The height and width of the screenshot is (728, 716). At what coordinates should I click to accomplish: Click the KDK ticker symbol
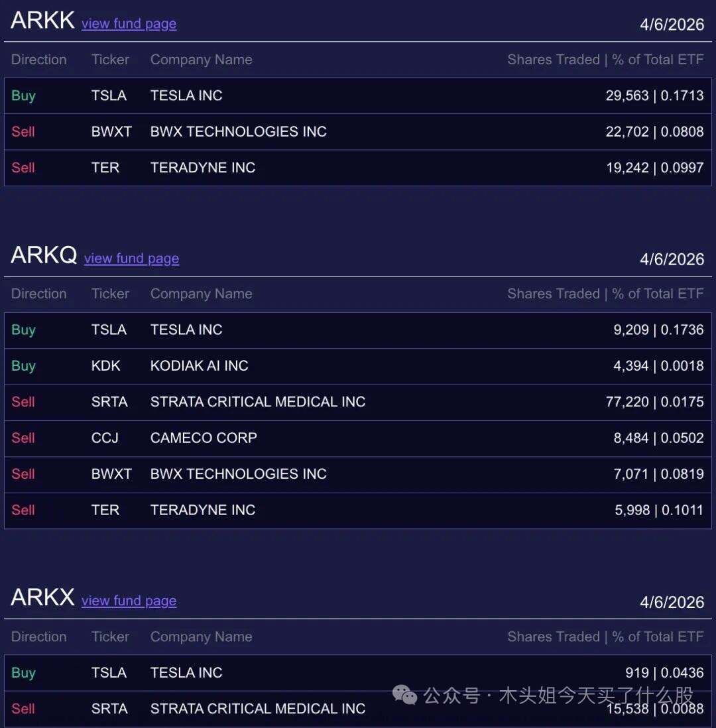click(x=106, y=366)
